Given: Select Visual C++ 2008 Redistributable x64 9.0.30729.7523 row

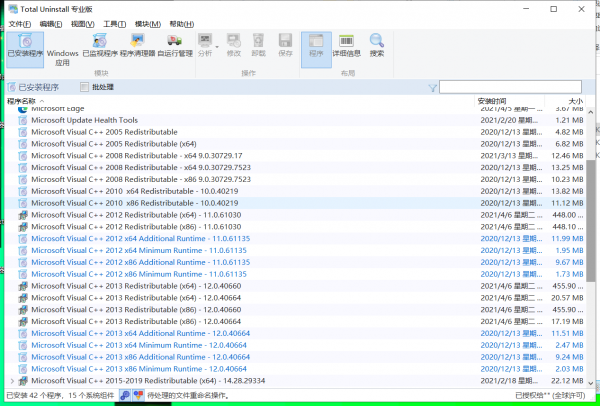Looking at the screenshot, I should [295, 168].
